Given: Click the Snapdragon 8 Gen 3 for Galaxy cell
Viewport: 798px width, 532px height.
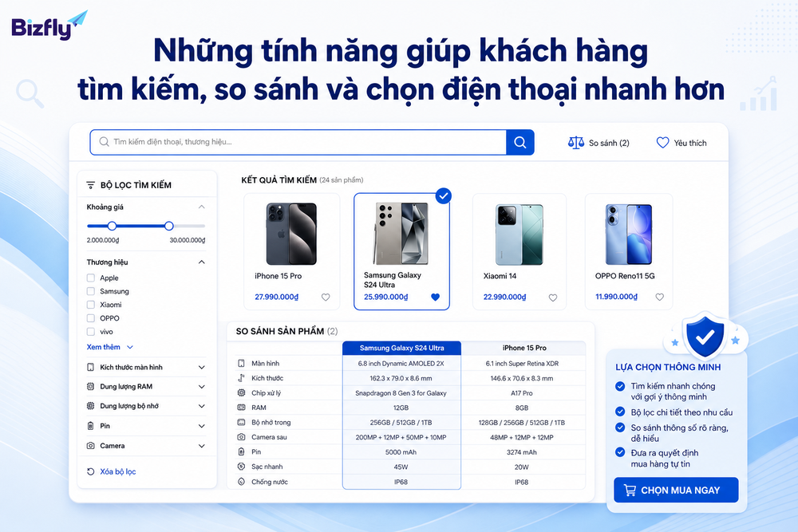Looking at the screenshot, I should click(x=401, y=392).
